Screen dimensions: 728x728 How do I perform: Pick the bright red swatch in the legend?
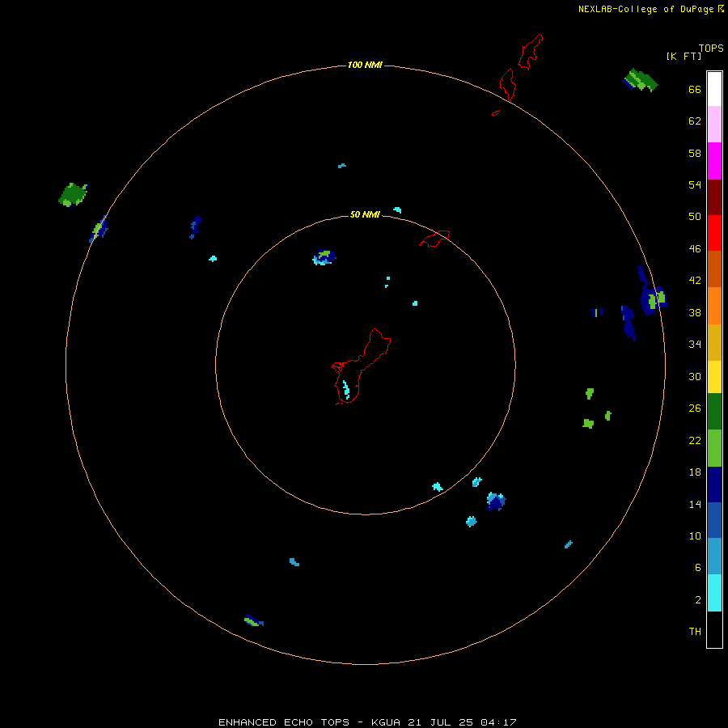714,233
